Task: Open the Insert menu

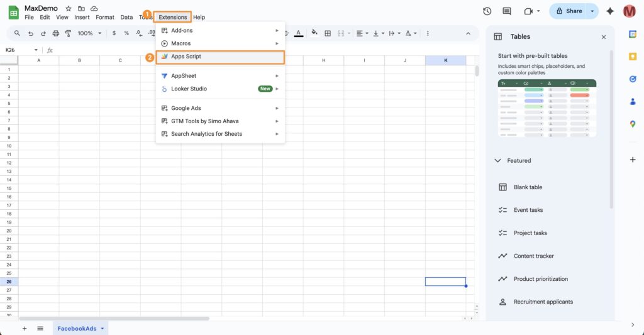Action: tap(82, 17)
